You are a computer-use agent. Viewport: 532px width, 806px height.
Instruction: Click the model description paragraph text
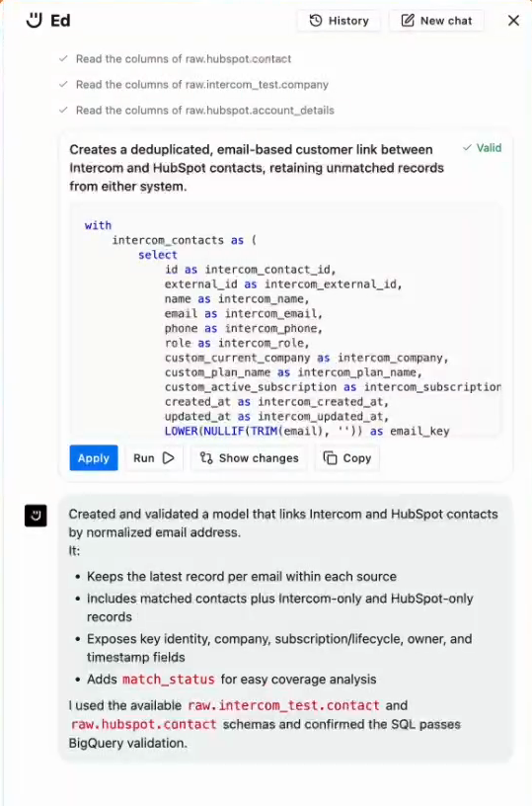click(x=257, y=168)
